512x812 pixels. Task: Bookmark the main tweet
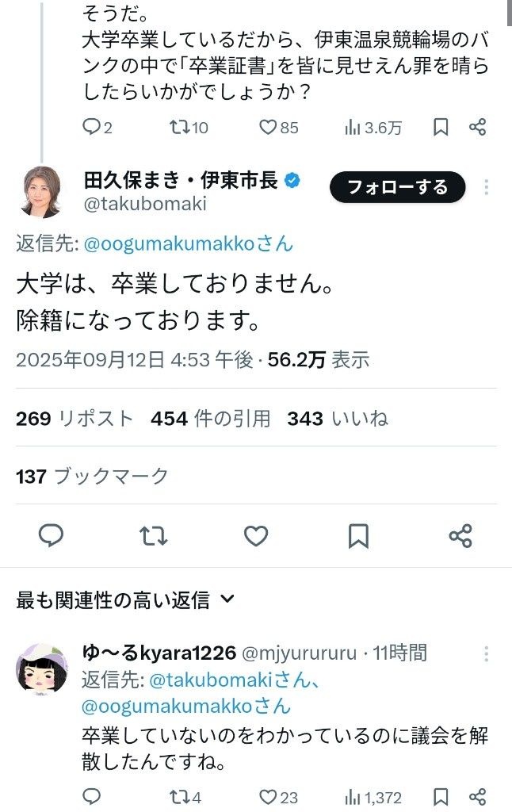point(358,536)
